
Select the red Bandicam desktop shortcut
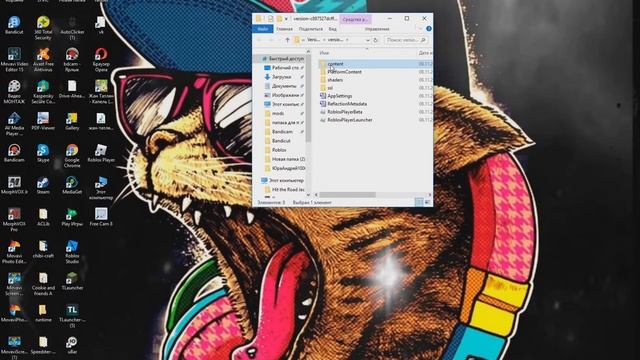pos(14,153)
